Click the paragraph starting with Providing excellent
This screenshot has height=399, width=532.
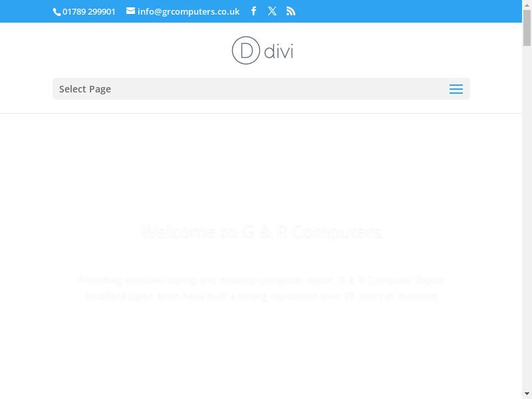pyautogui.click(x=261, y=281)
